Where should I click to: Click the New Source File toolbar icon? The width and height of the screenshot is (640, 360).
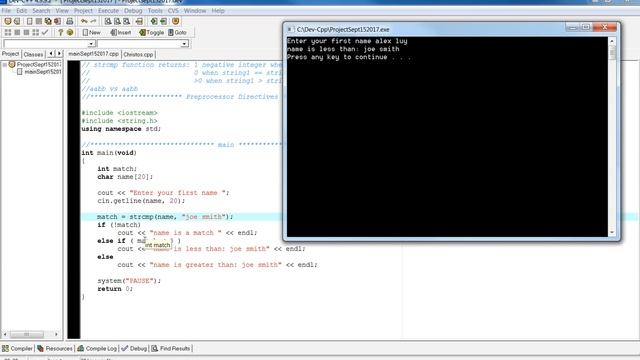pos(29,21)
